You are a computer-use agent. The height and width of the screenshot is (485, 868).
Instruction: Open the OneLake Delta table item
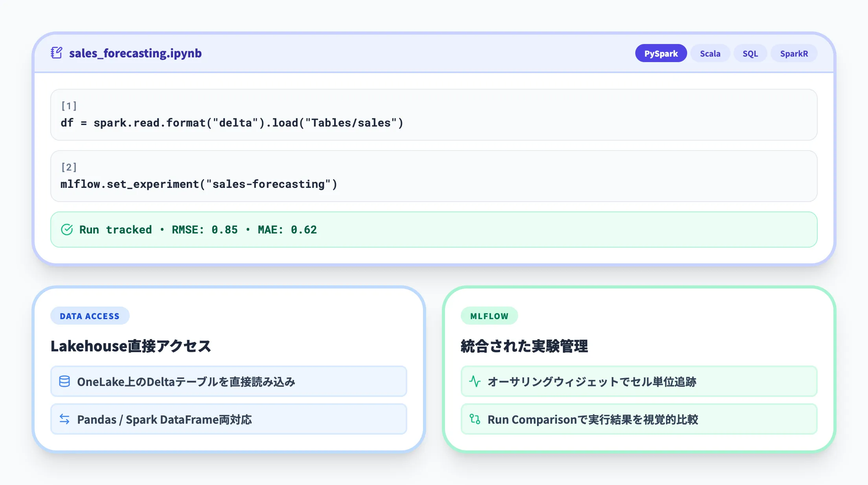(x=228, y=381)
